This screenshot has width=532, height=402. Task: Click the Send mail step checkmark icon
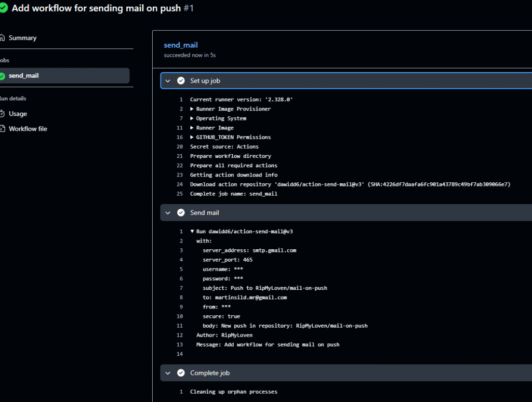181,212
